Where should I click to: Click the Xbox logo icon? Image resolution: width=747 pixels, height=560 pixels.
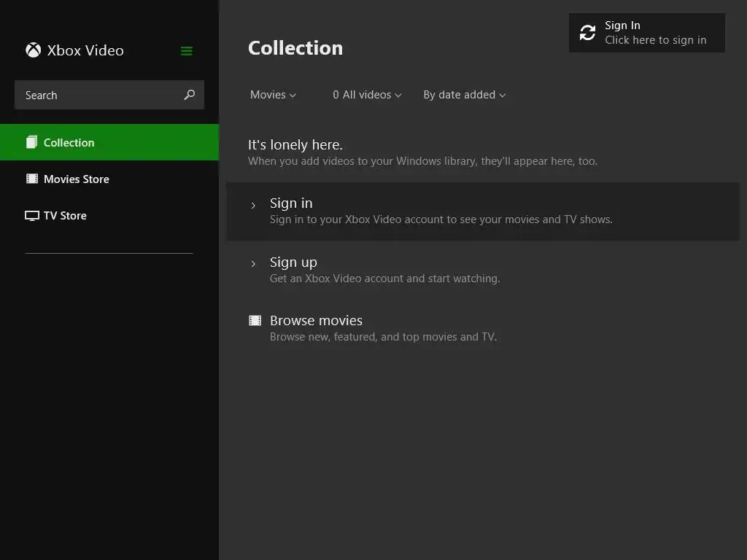coord(33,50)
